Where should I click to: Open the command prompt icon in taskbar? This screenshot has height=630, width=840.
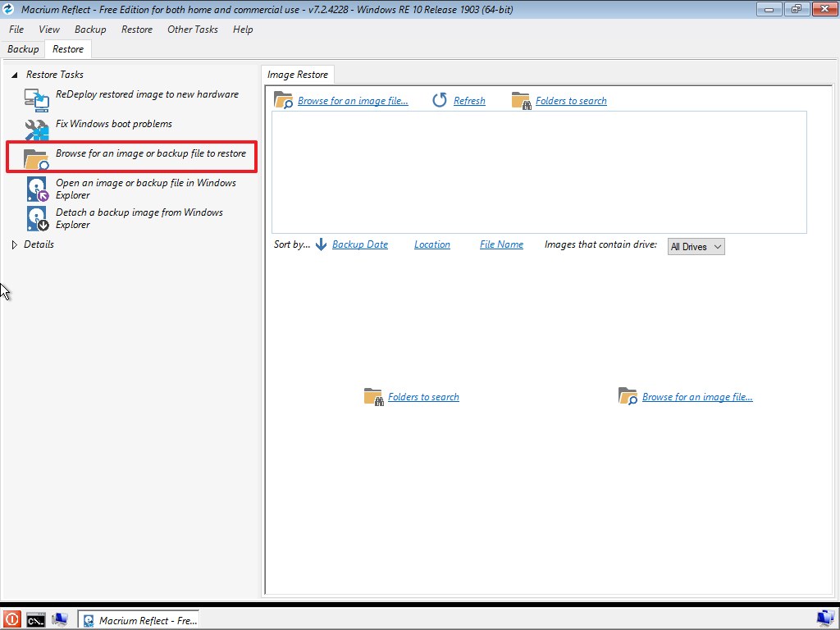(x=35, y=619)
